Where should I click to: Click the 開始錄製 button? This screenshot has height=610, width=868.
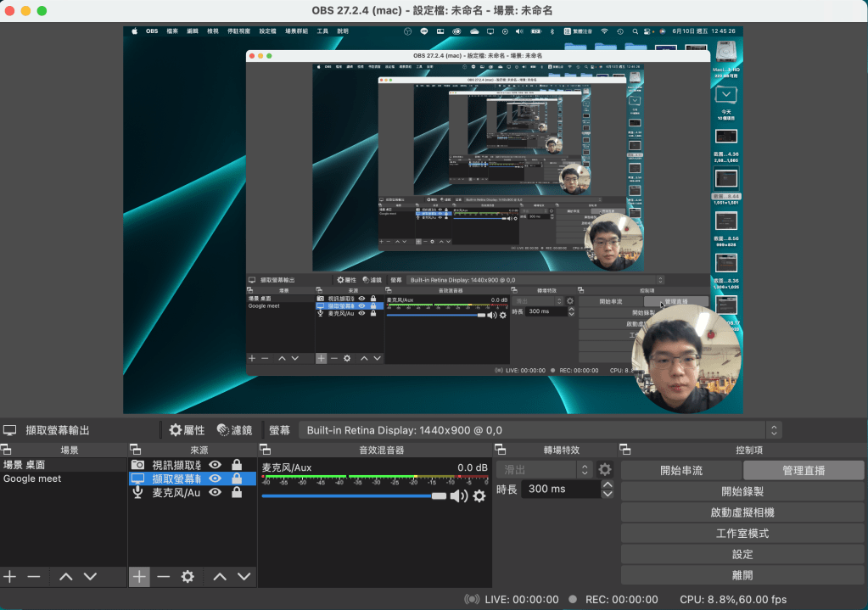[x=742, y=491]
